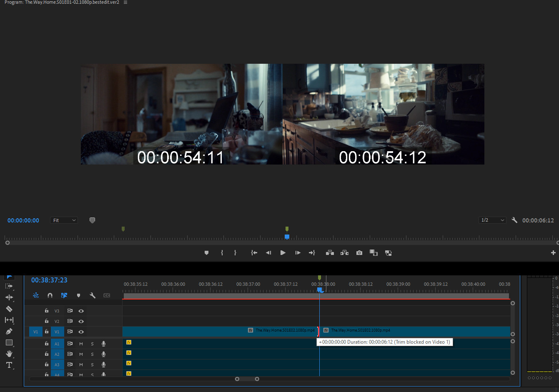
Task: Open Program panel menu icon
Action: click(x=125, y=2)
